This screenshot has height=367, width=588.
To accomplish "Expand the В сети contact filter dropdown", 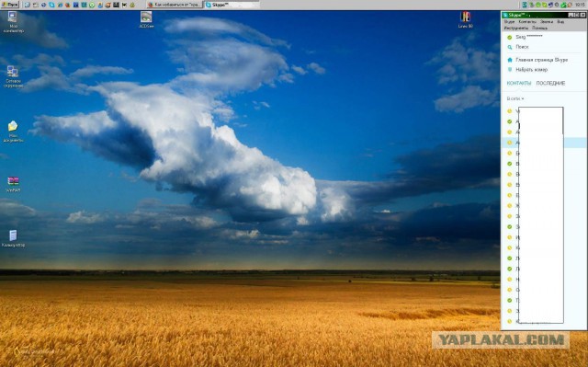I will [x=515, y=98].
